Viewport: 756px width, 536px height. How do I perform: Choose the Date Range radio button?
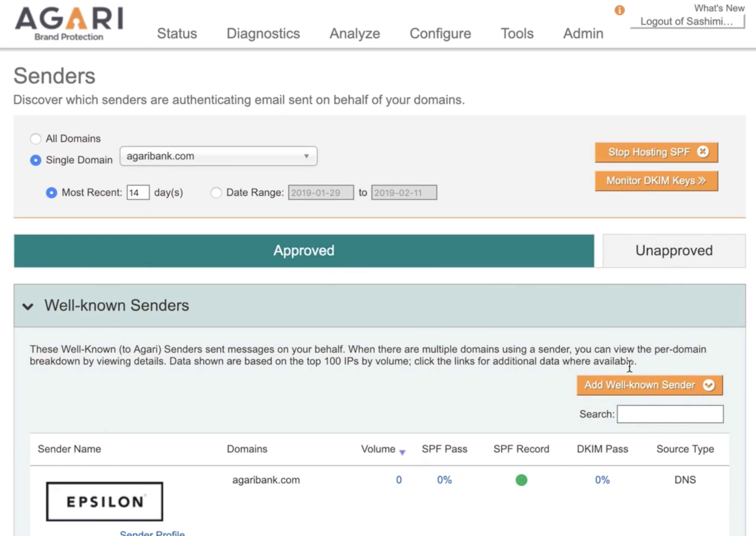(x=216, y=193)
